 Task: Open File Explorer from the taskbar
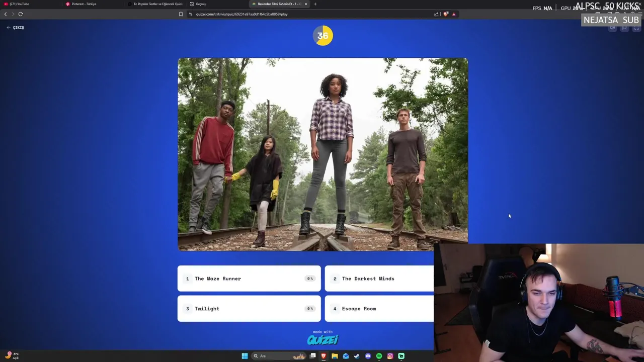pyautogui.click(x=335, y=356)
